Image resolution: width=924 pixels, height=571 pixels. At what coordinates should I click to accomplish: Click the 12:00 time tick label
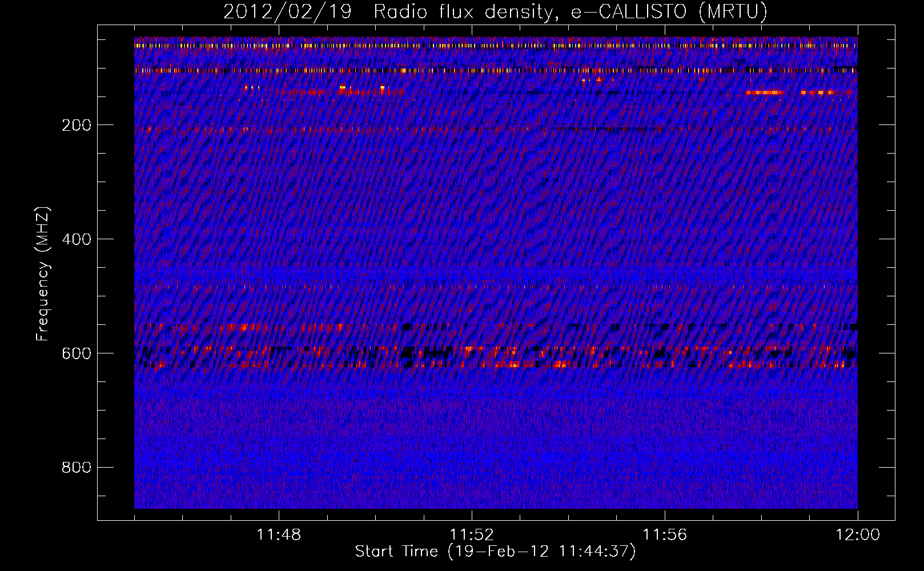point(858,535)
